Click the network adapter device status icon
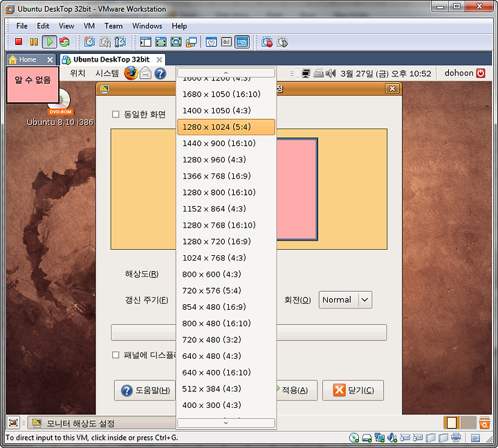The width and height of the screenshot is (498, 448). (380, 438)
